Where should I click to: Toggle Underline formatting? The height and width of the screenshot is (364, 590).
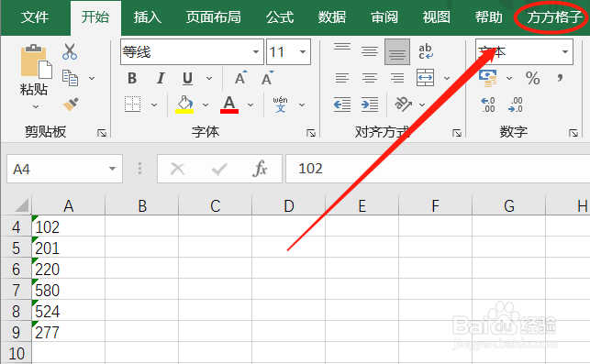pyautogui.click(x=187, y=78)
